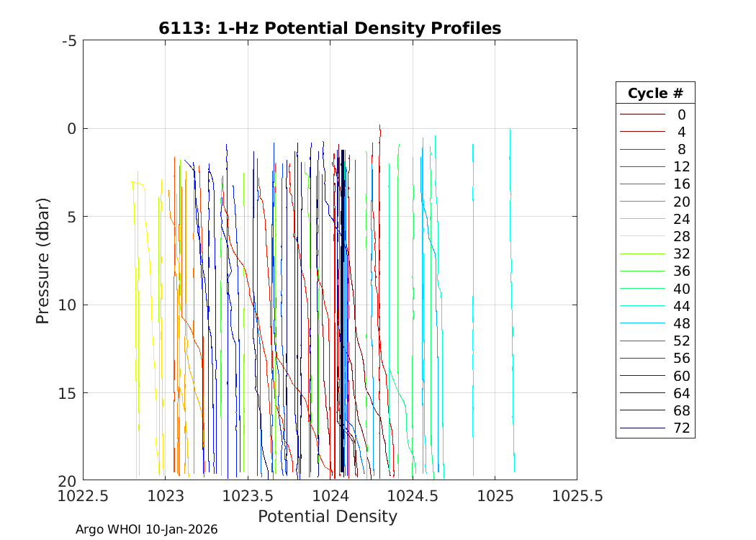The height and width of the screenshot is (540, 756).
Task: Click the green line swatch for cycle 36
Action: [642, 271]
